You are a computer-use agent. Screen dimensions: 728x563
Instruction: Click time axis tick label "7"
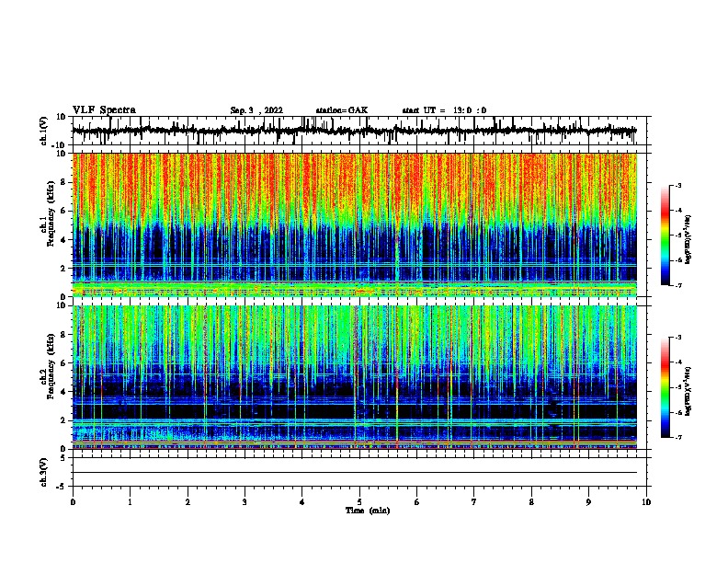(x=474, y=502)
